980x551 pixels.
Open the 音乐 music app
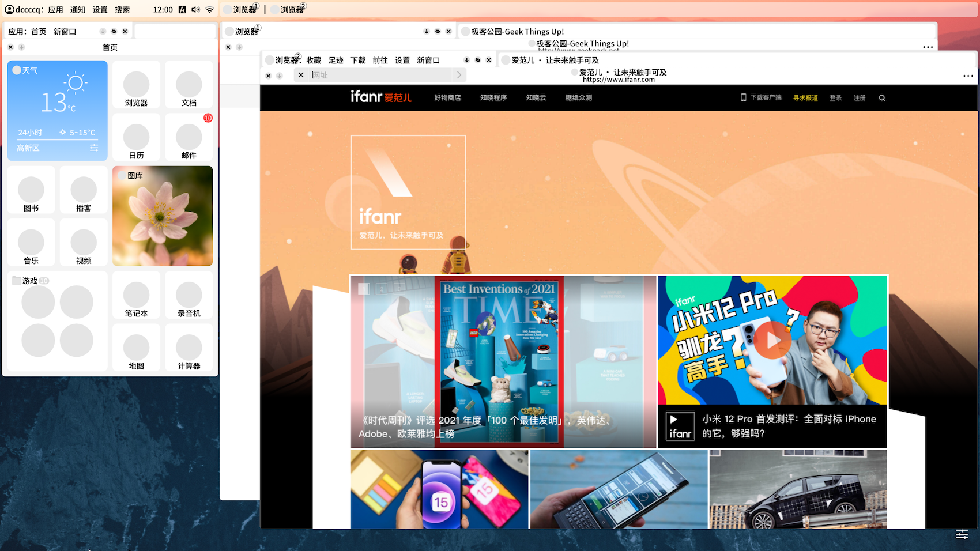pos(31,242)
